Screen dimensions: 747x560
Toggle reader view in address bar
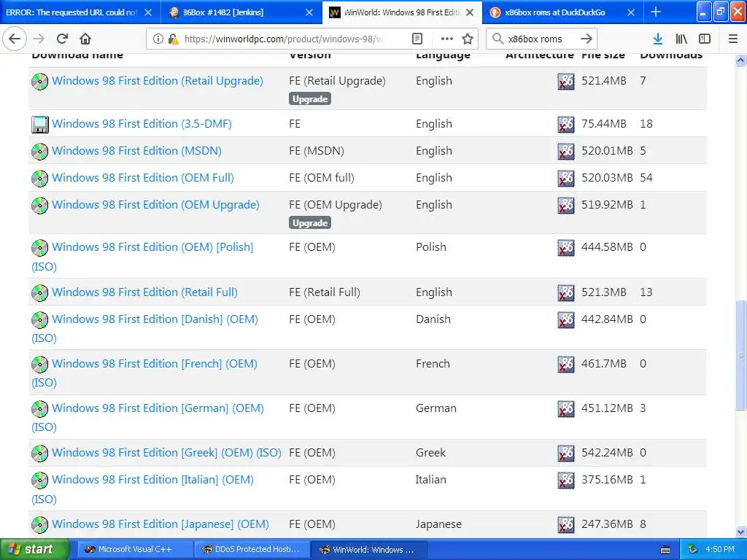tap(417, 39)
